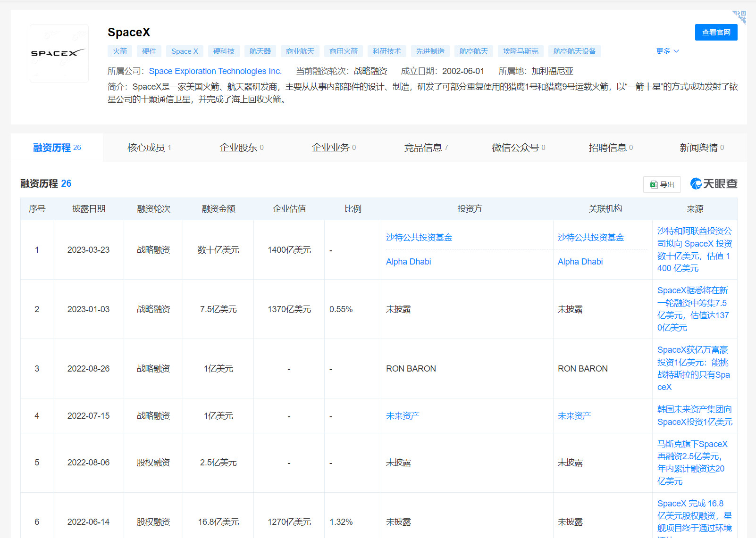Expand the 更多 tags dropdown

click(x=667, y=51)
